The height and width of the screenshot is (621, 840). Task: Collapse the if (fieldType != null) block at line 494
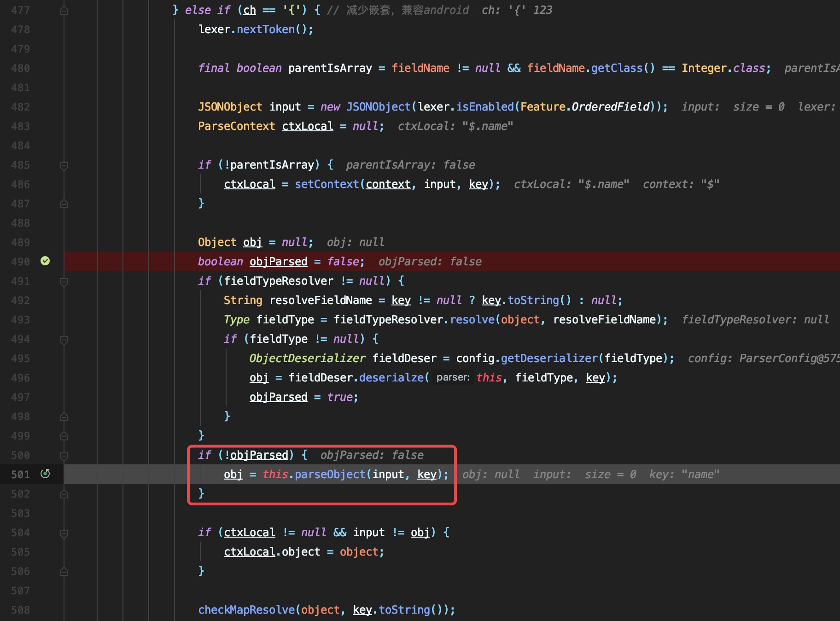[64, 340]
